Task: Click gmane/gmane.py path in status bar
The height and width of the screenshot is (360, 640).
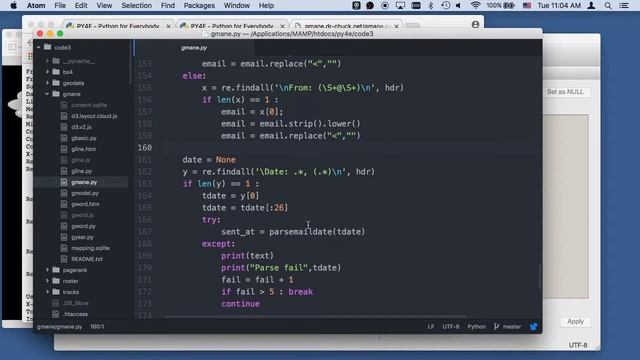Action: click(59, 327)
